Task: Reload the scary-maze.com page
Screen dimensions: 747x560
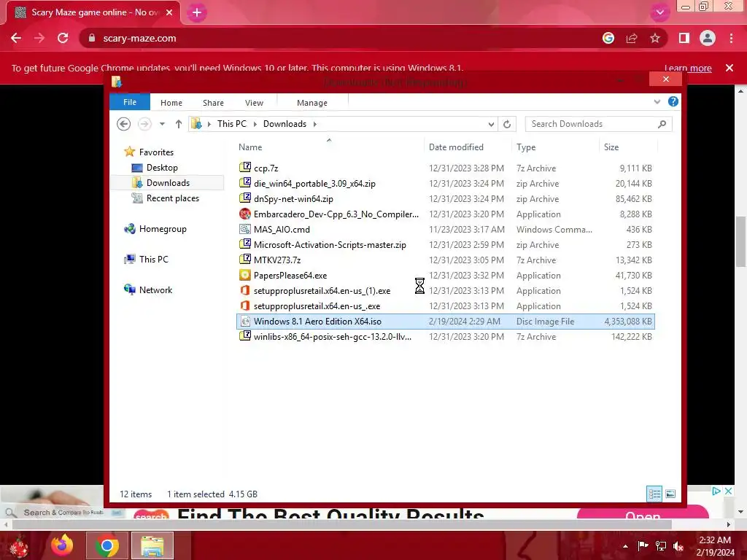Action: click(63, 38)
